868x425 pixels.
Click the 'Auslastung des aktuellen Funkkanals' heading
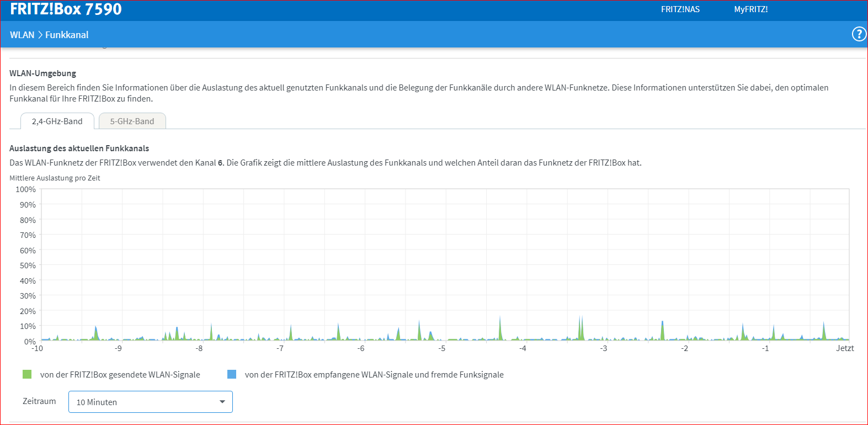point(79,148)
